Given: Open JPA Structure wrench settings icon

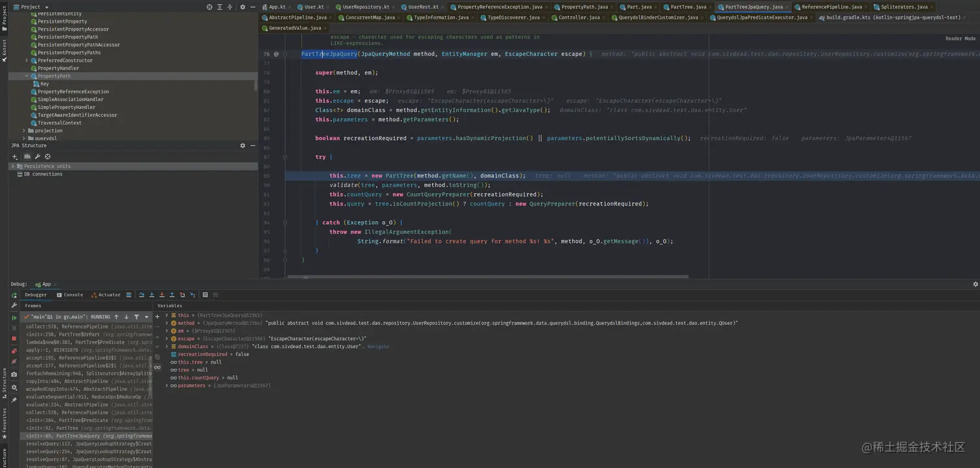Looking at the screenshot, I should click(38, 157).
